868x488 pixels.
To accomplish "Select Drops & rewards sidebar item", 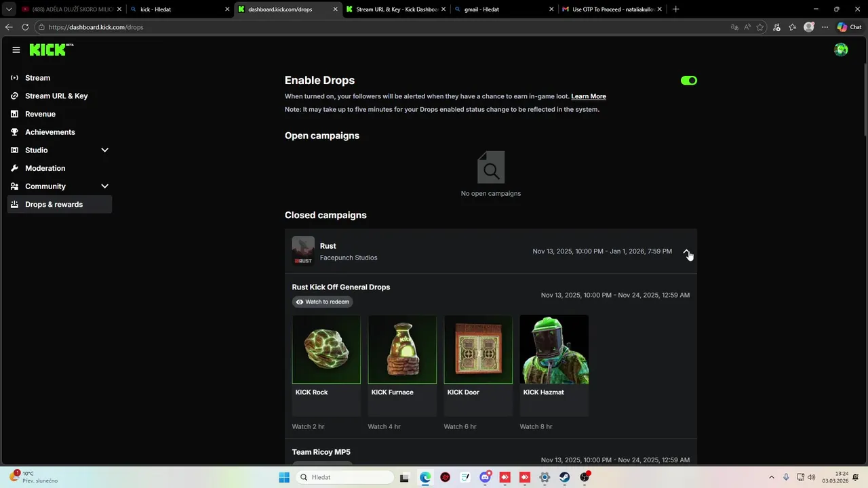I will point(60,204).
